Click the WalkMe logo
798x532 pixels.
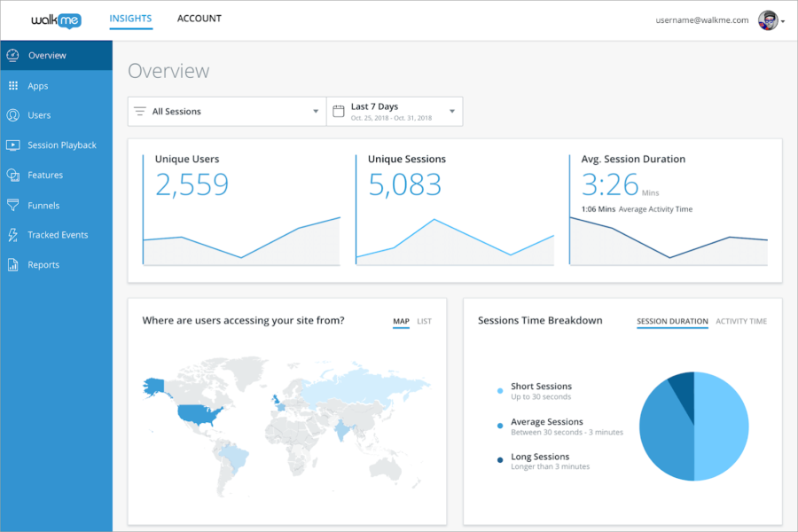pos(57,20)
